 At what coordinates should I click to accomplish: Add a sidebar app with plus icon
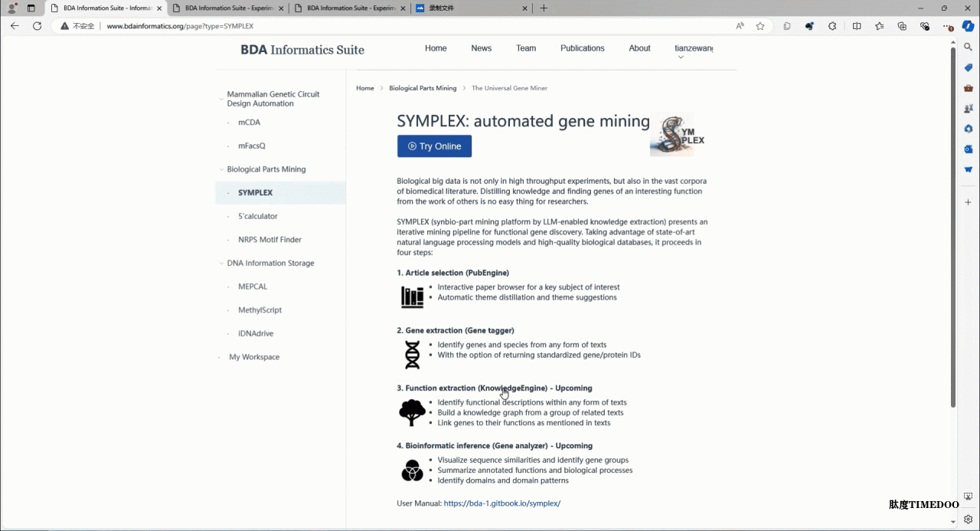click(968, 202)
